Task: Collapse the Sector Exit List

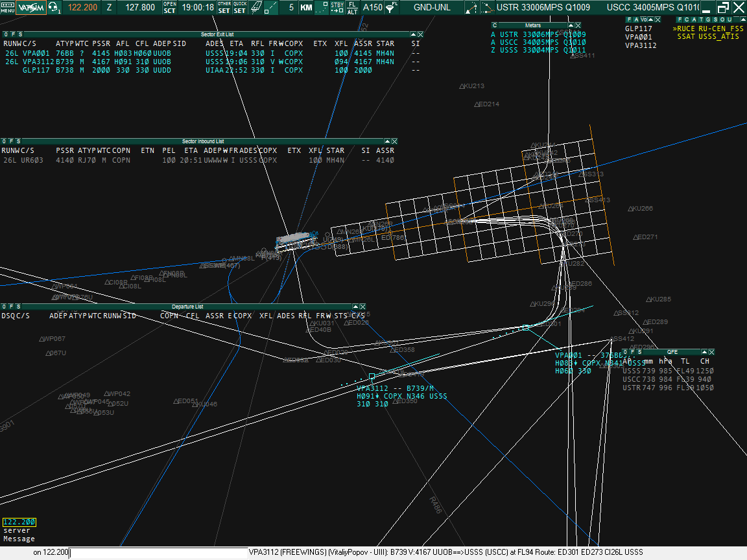Action: 413,34
